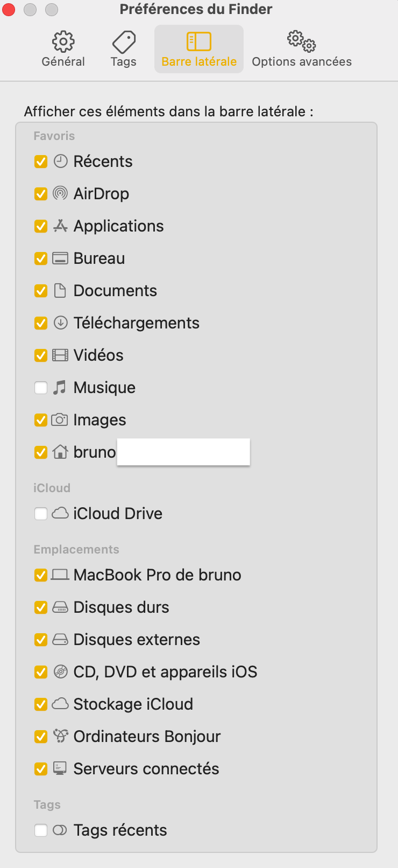The height and width of the screenshot is (868, 398).
Task: Click the AirDrop icon in the Favoris list
Action: point(60,193)
